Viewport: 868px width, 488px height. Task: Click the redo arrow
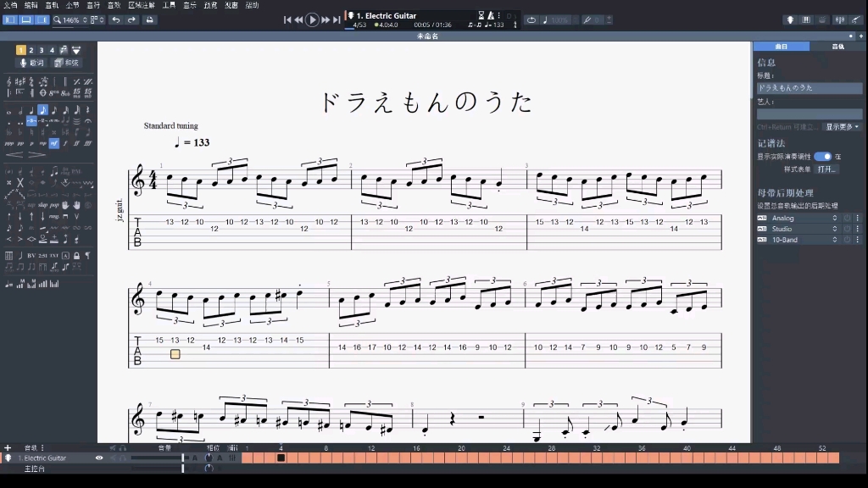pyautogui.click(x=131, y=20)
